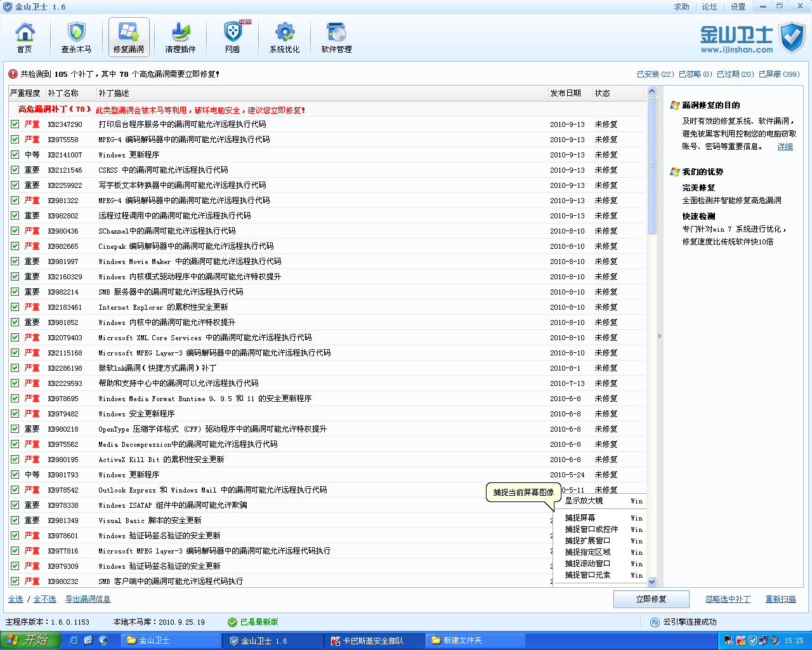Click 重新扫描 rescan link
The image size is (812, 650).
tap(781, 599)
